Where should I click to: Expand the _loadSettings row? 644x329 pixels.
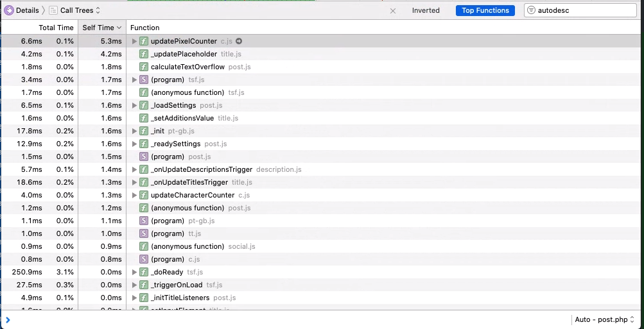[134, 105]
